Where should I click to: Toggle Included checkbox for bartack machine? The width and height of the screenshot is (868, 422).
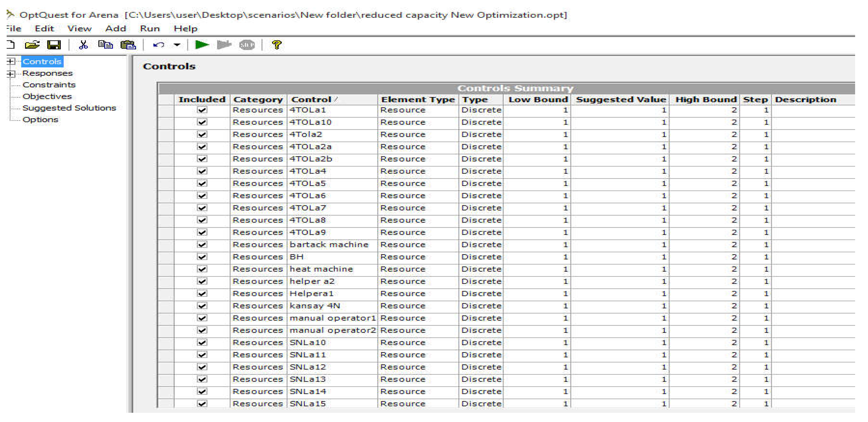click(202, 245)
